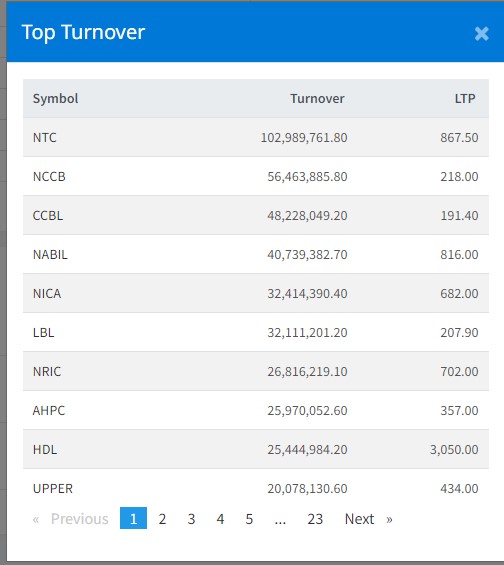Screen dimensions: 504x565
Task: Sort by the LTP column header
Action: (465, 98)
